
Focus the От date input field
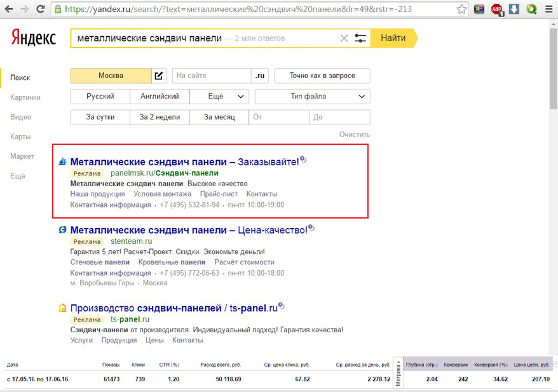279,117
